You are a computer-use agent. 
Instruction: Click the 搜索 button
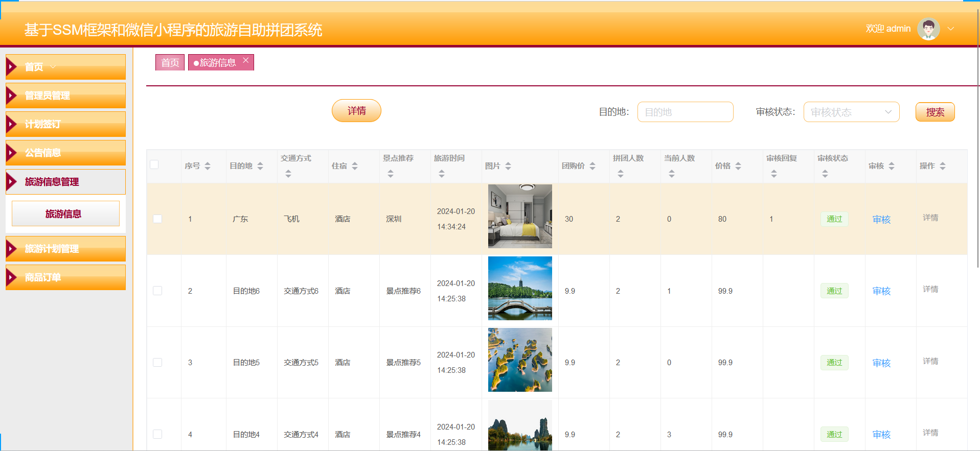click(935, 112)
